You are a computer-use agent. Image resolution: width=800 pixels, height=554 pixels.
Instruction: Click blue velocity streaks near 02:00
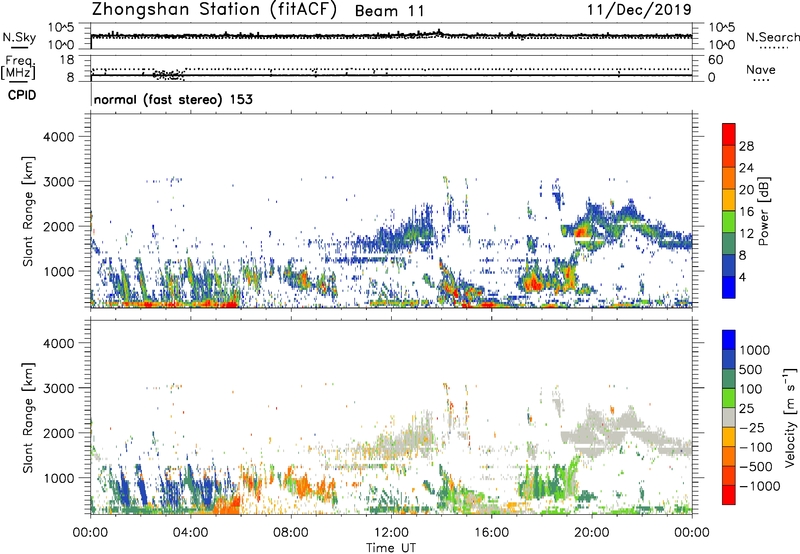[x=140, y=487]
